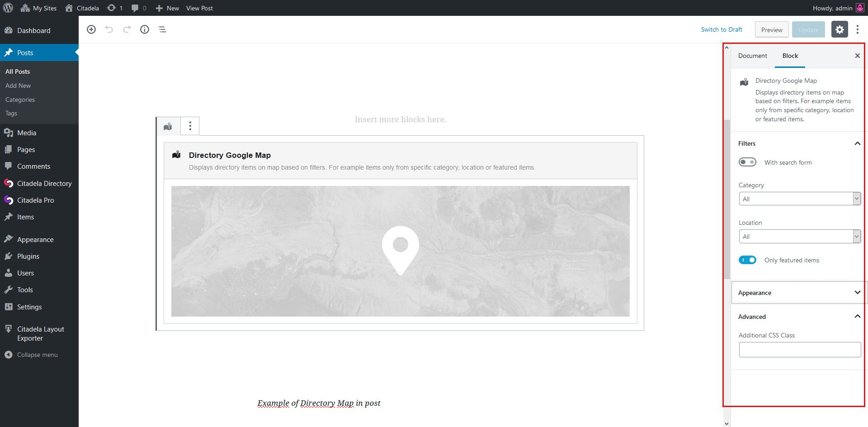Toggle the settings gear sidebar button

840,30
